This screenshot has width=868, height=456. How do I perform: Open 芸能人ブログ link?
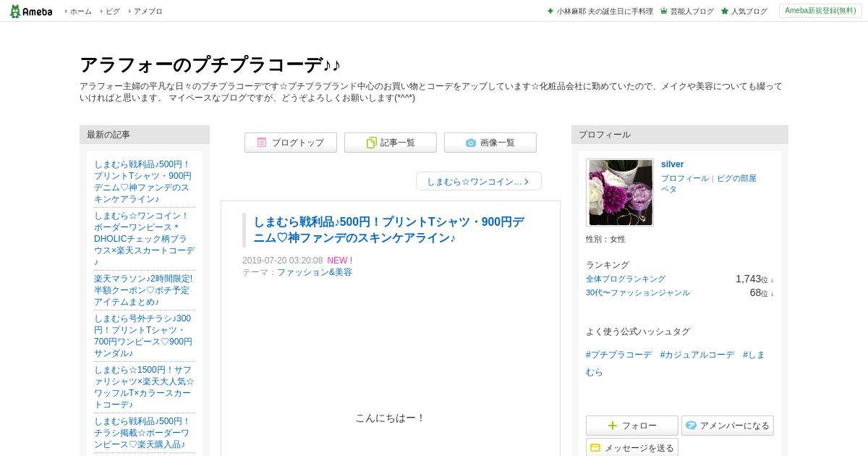[692, 12]
